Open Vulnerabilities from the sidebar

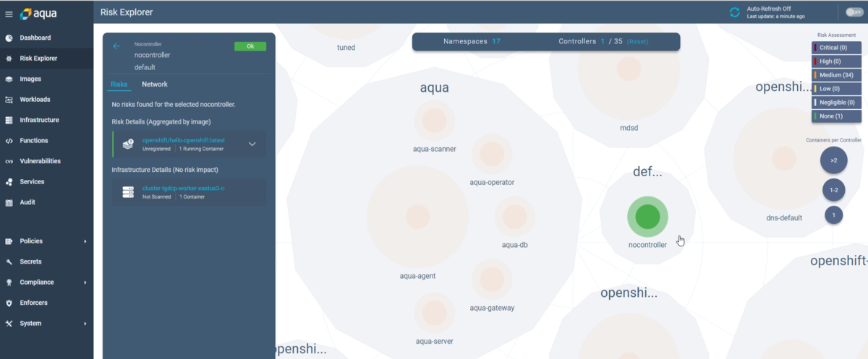pos(41,161)
